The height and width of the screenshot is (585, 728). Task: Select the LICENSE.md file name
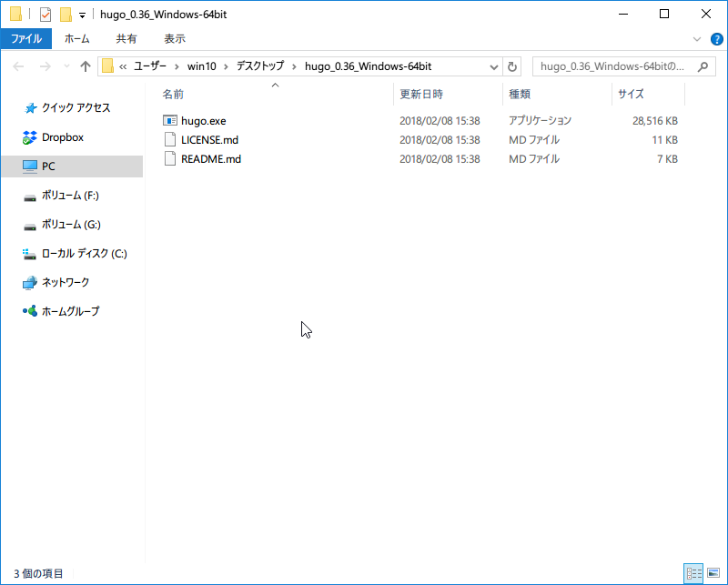(x=209, y=140)
